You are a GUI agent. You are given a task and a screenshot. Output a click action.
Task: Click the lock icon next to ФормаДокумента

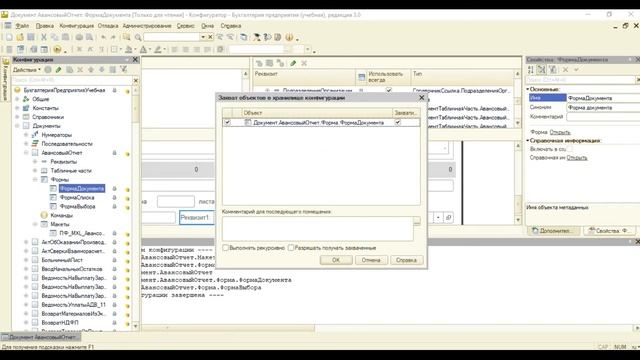pos(114,189)
